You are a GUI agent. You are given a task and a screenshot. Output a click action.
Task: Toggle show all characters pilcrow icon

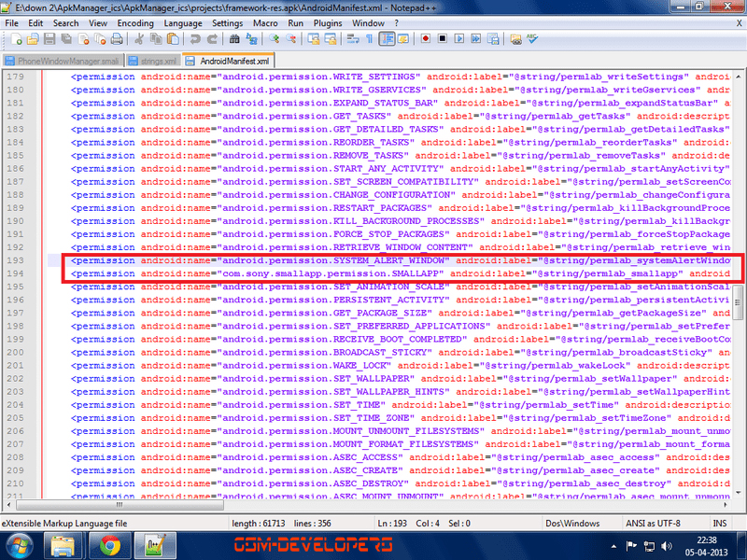pos(369,39)
